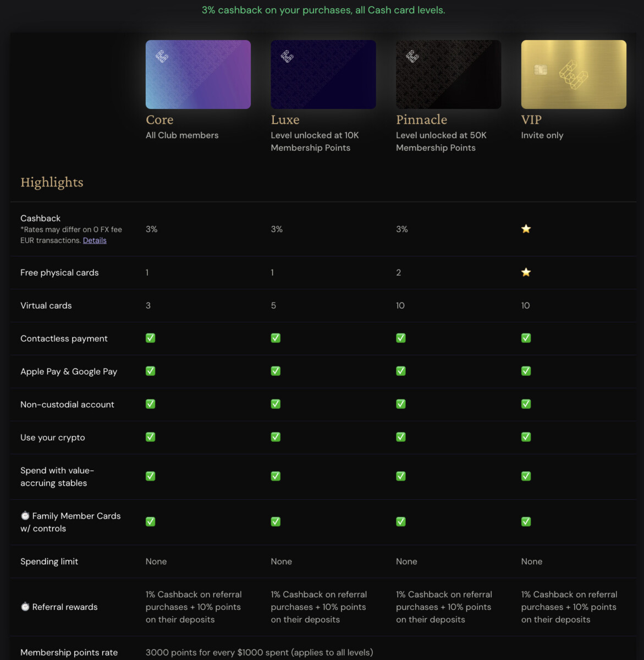Click the Core level heading
The image size is (644, 660).
click(x=159, y=119)
